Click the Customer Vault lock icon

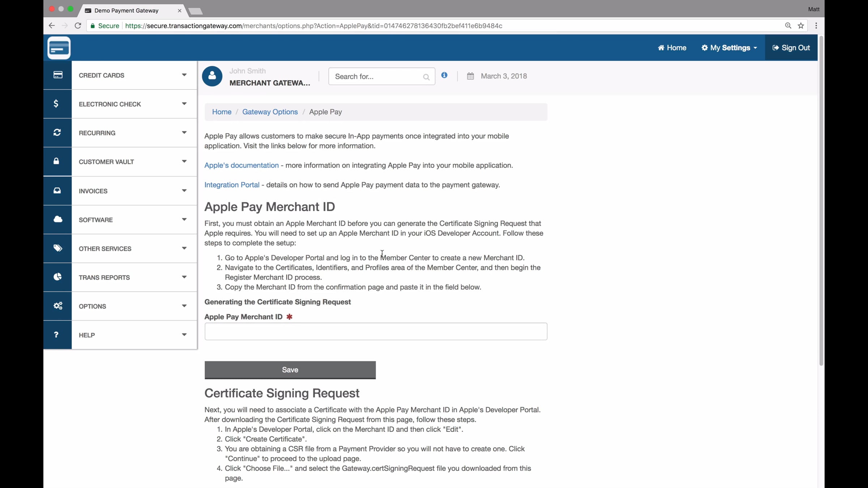tap(56, 161)
